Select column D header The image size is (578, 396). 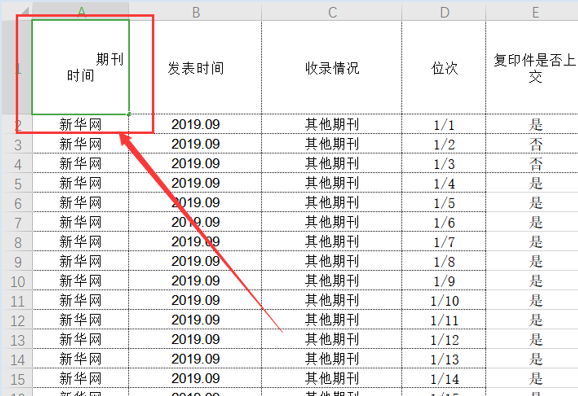click(444, 12)
